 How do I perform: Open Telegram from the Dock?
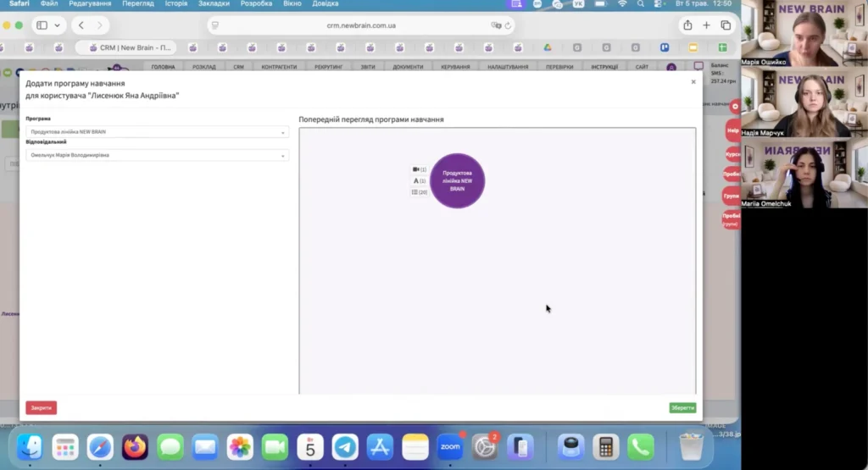(345, 447)
